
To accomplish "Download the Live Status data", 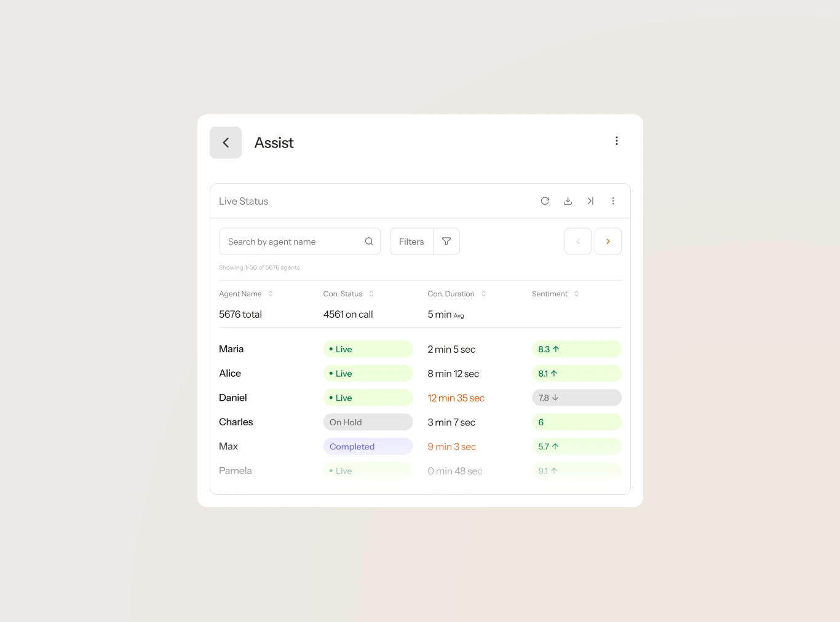I will (568, 201).
